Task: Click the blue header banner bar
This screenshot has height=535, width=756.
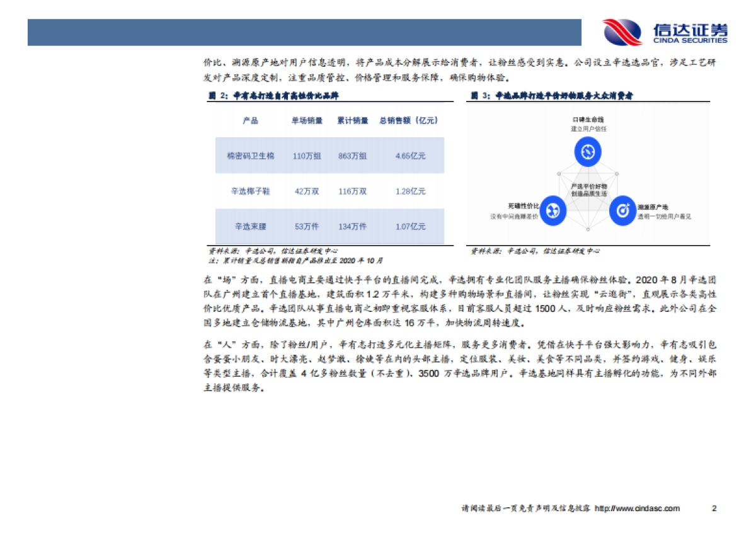Action: tap(306, 32)
